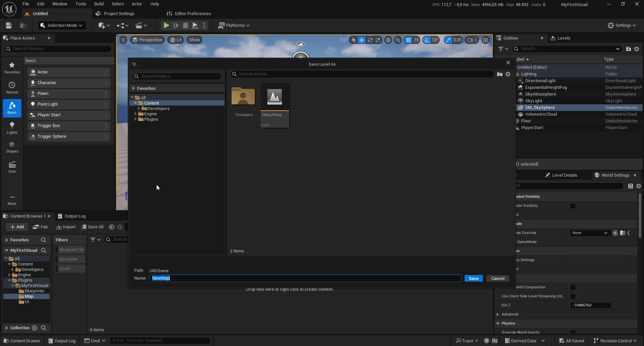Open the Outliner settings gear
Viewport: 644px width, 346px height.
(637, 49)
